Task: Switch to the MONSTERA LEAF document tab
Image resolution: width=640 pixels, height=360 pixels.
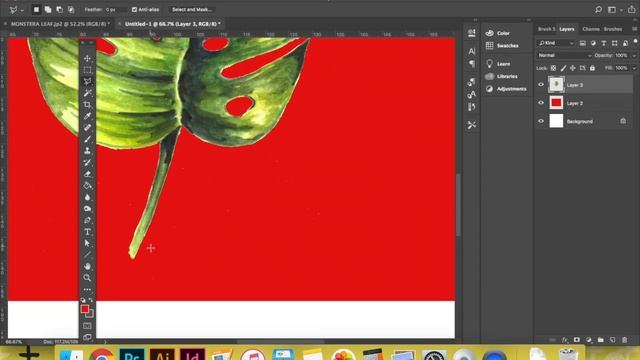Action: [60, 24]
